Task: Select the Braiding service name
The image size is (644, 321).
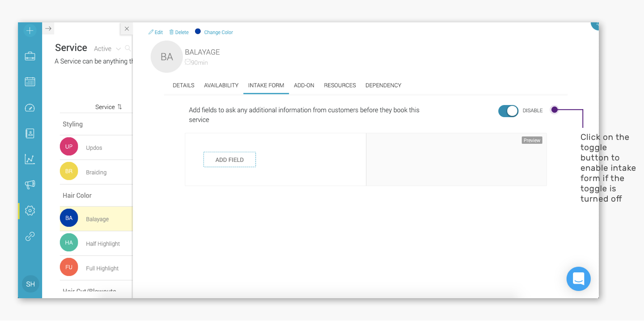Action: (96, 172)
